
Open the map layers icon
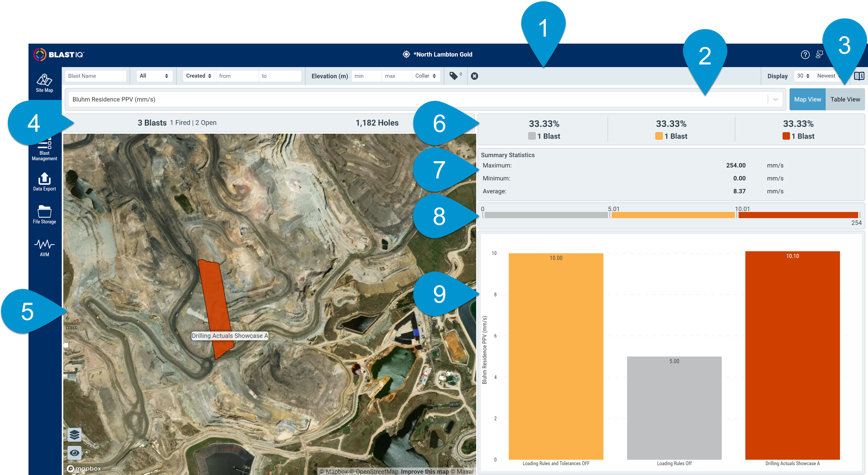[x=74, y=435]
